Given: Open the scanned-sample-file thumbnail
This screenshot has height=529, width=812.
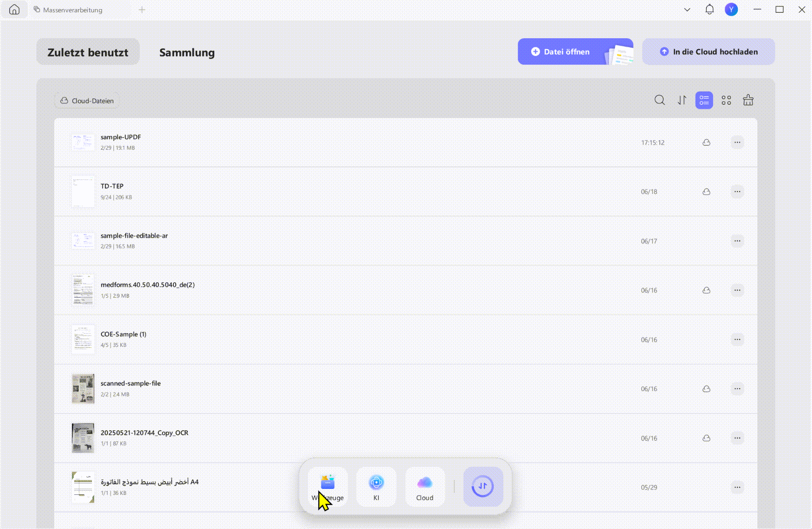Looking at the screenshot, I should click(83, 389).
